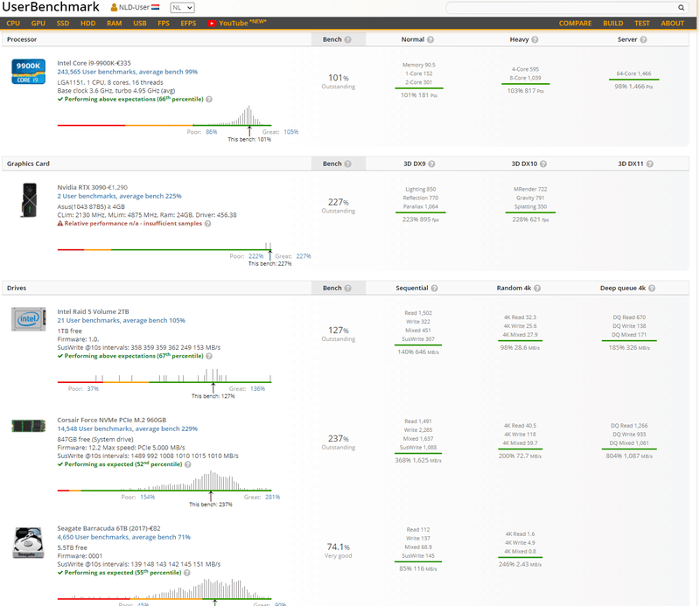This screenshot has width=700, height=606.
Task: Click CPU Great 105% link
Action: point(291,132)
